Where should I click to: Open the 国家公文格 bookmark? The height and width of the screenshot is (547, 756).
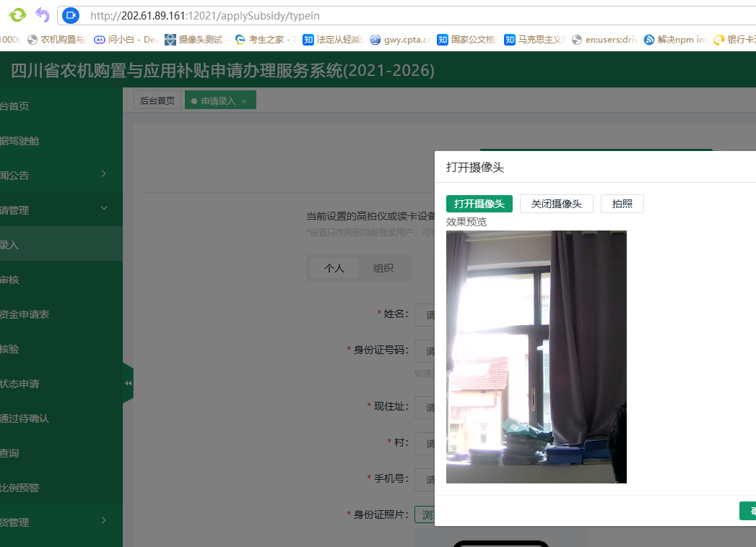467,40
